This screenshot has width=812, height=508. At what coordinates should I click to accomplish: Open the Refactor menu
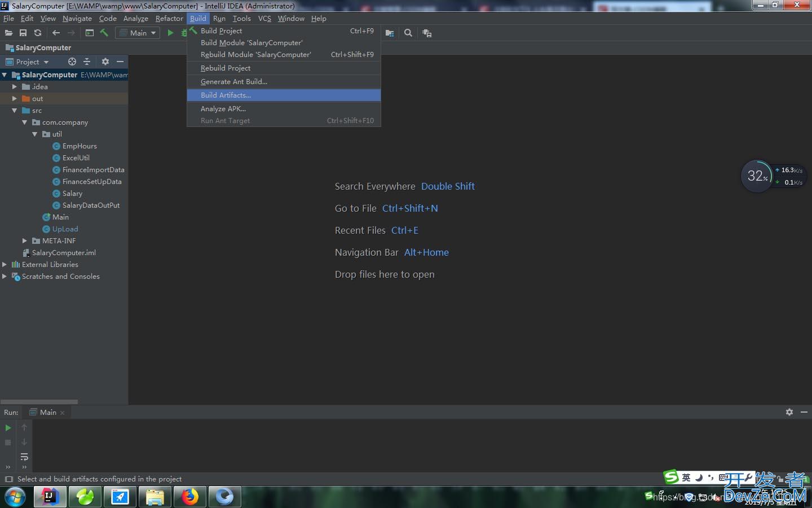click(x=169, y=18)
